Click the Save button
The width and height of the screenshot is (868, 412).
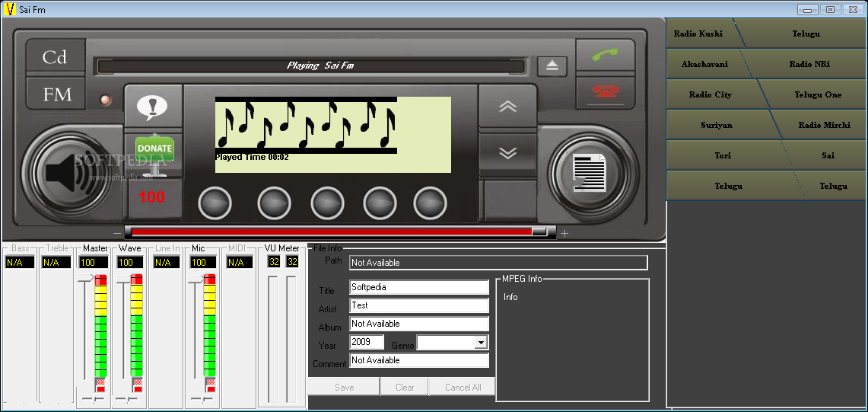click(344, 387)
